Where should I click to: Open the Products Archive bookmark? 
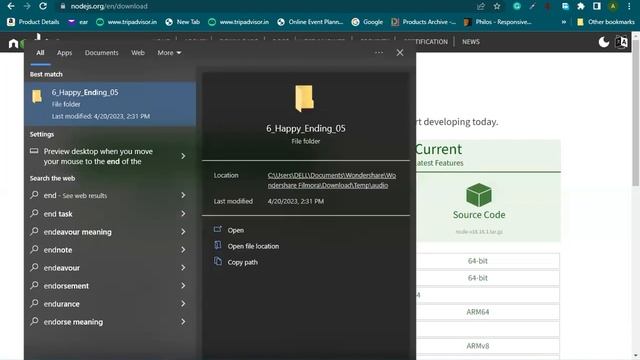click(424, 22)
